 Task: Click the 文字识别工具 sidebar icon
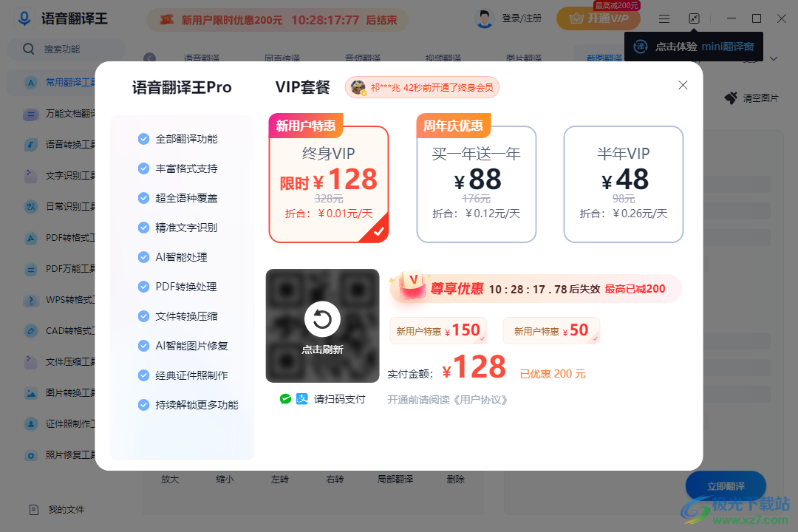pyautogui.click(x=31, y=176)
